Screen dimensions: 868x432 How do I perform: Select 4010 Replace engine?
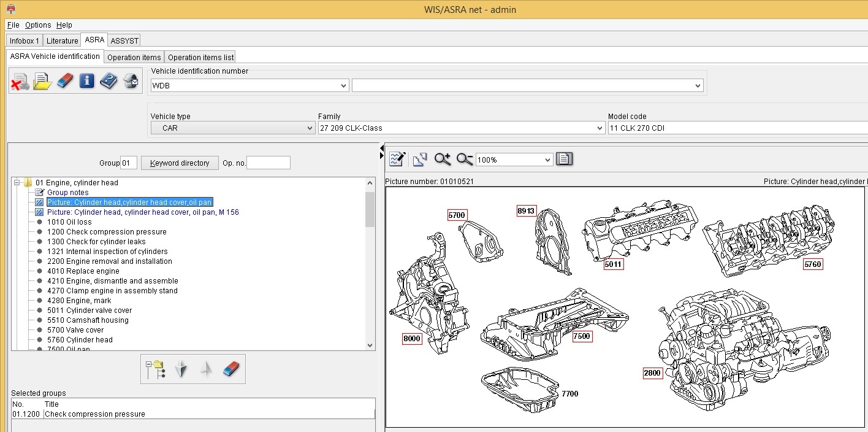coord(83,271)
